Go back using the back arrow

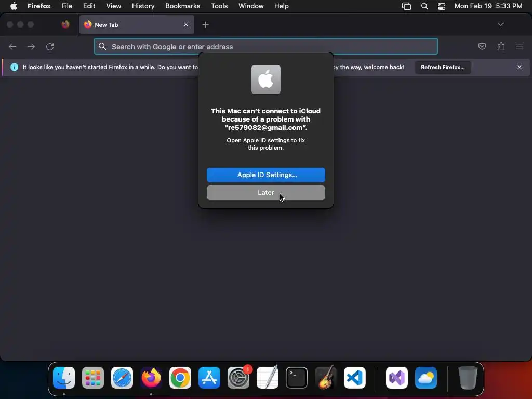[12, 46]
